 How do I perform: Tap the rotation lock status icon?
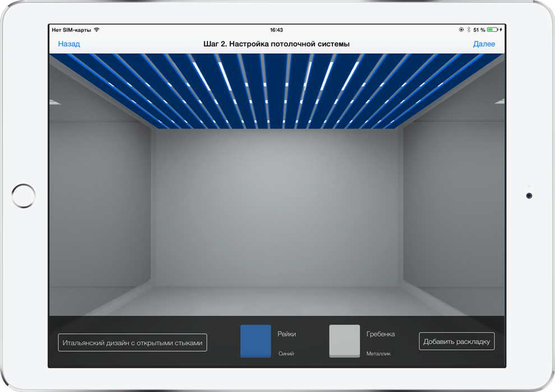pyautogui.click(x=461, y=30)
